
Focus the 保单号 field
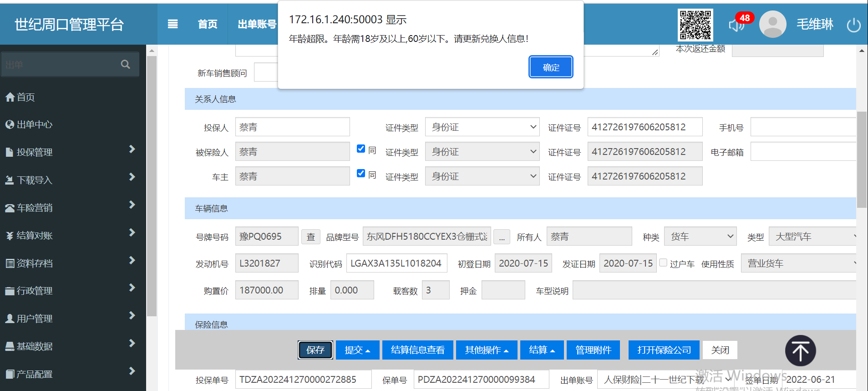tap(481, 380)
